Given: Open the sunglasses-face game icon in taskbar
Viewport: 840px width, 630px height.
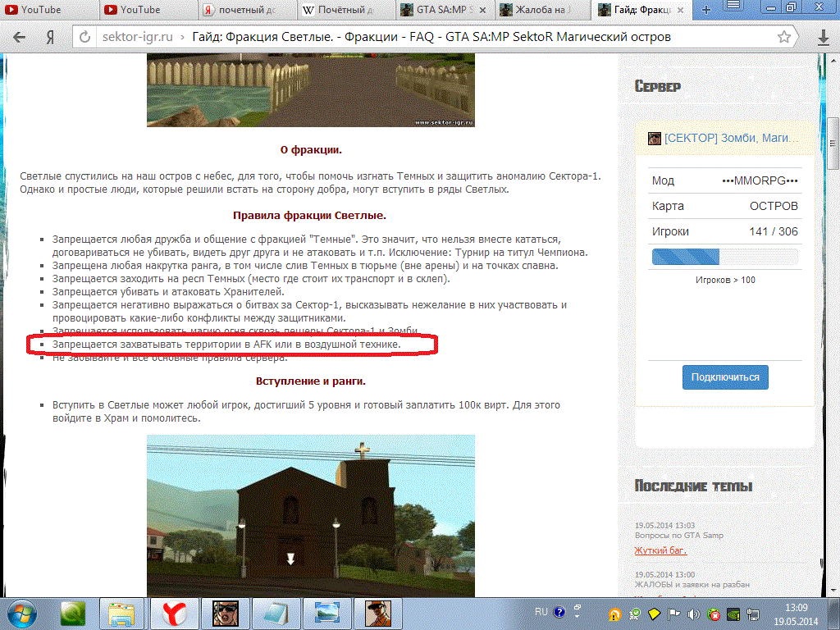Looking at the screenshot, I should click(x=225, y=614).
